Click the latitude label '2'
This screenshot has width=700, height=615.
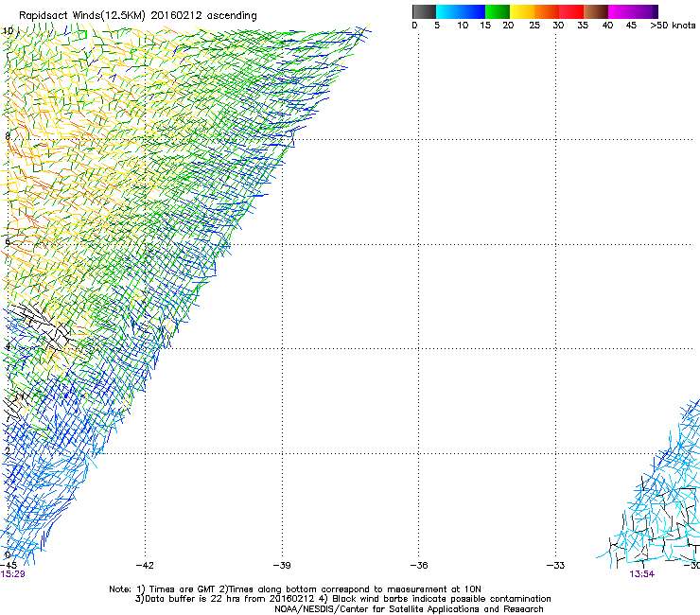8,451
